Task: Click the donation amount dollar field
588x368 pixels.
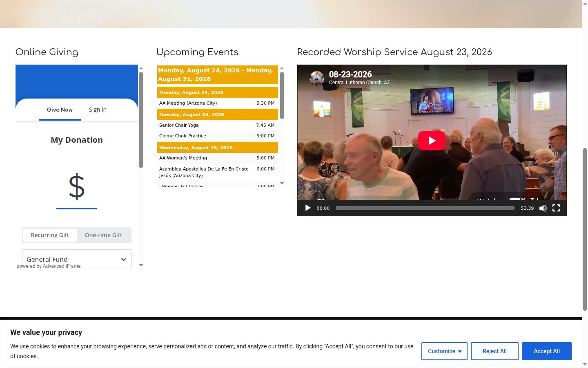Action: click(77, 187)
